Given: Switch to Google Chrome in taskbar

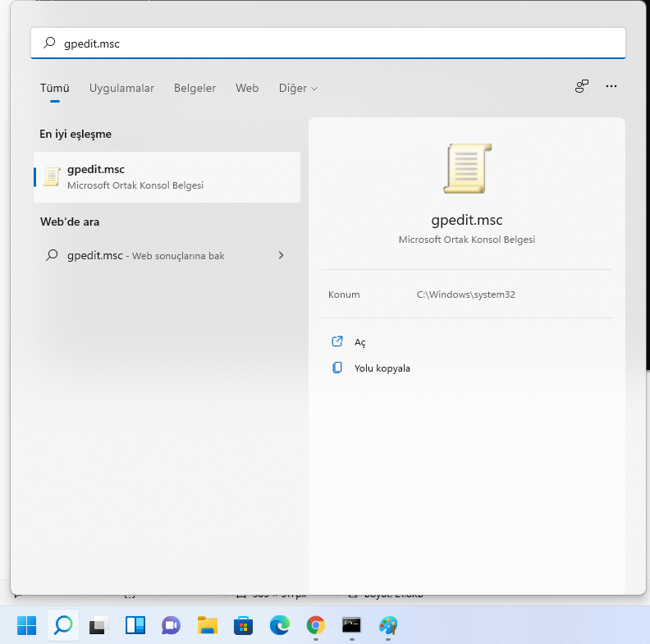Looking at the screenshot, I should click(x=315, y=625).
